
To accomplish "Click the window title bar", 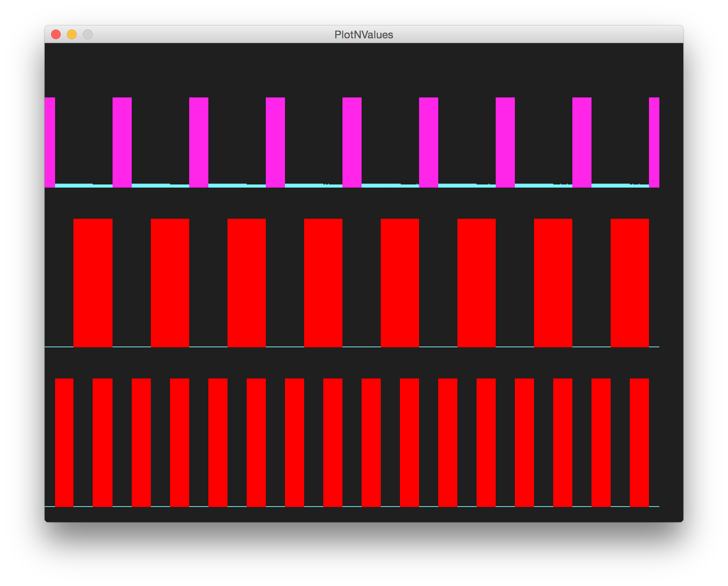I will tap(239, 35).
